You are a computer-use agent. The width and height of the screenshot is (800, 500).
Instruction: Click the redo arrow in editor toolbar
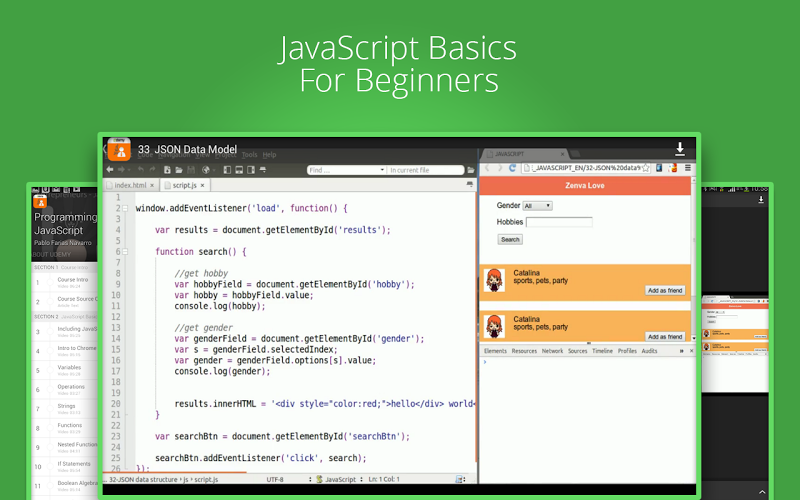152,169
